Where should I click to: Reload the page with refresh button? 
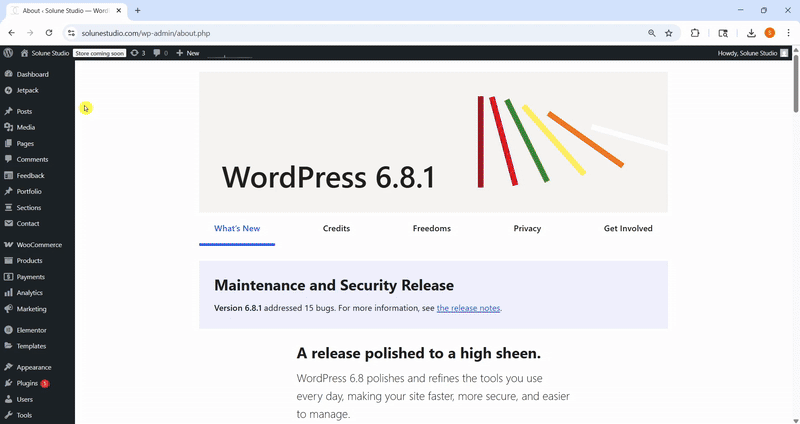(49, 33)
